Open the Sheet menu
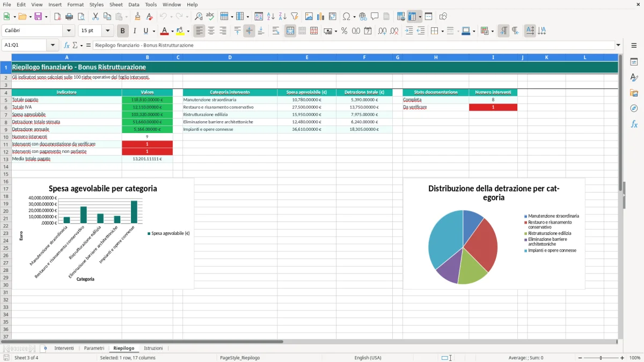The height and width of the screenshot is (362, 644). (116, 4)
